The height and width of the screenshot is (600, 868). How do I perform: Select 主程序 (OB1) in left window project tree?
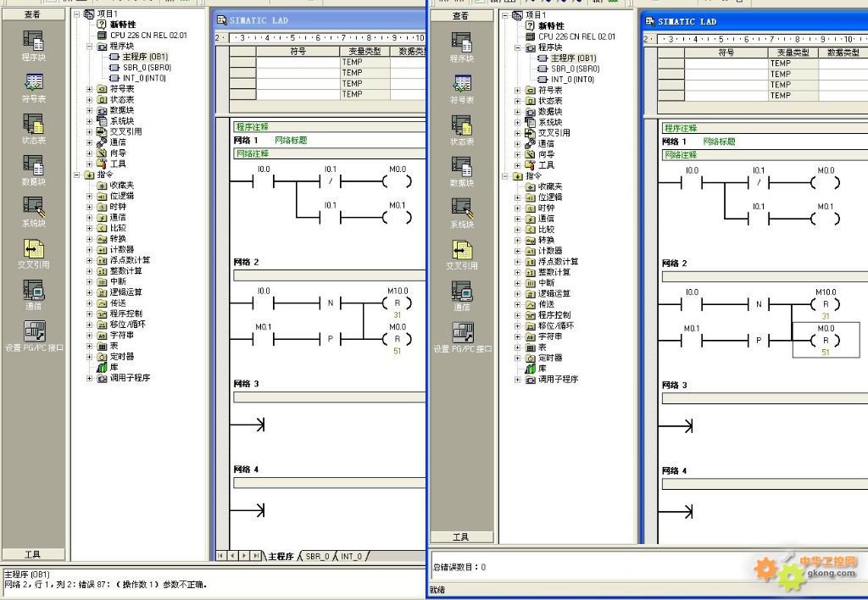145,57
